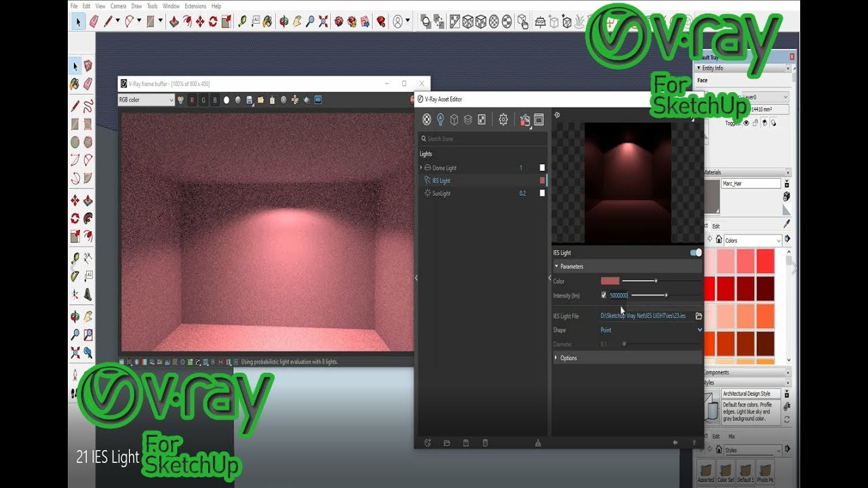
Task: Toggle red channel R in frame buffer
Action: (x=192, y=100)
